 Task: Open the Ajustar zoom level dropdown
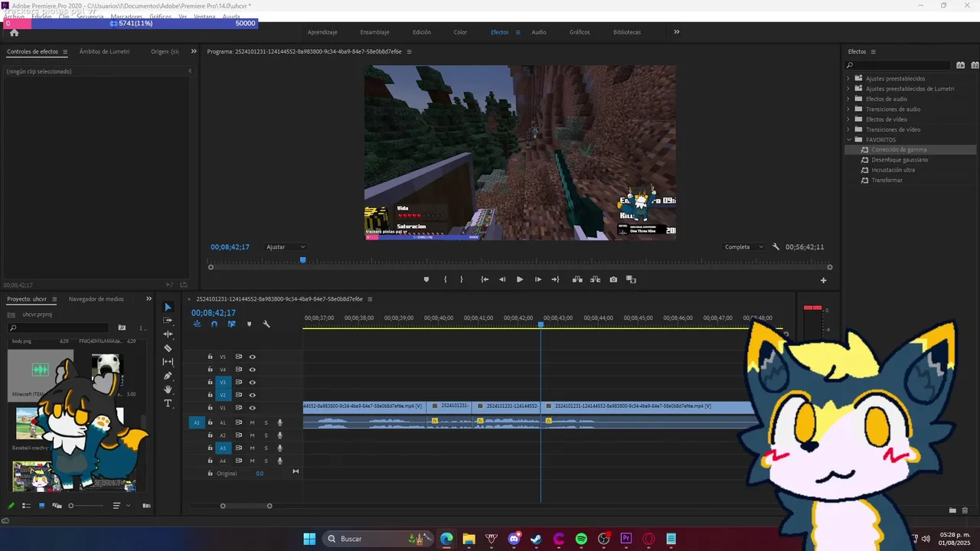point(286,247)
